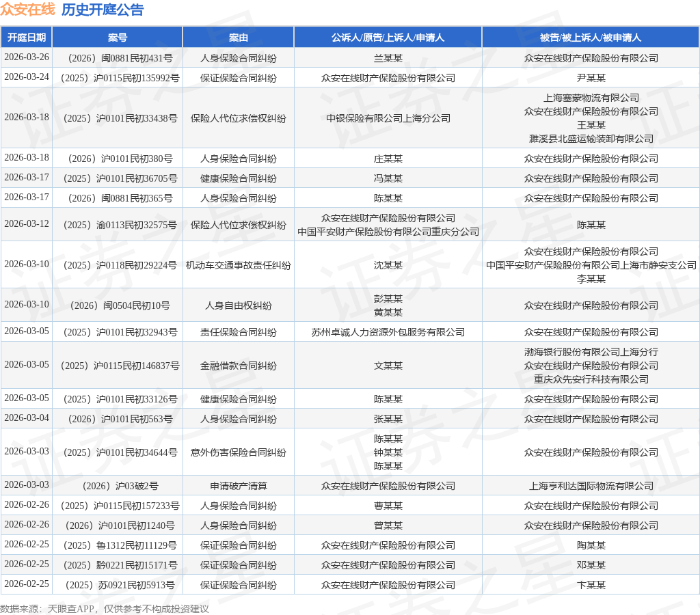This screenshot has height=615, width=700.
Task: Click plaintiff 张某某
Action: pos(388,419)
